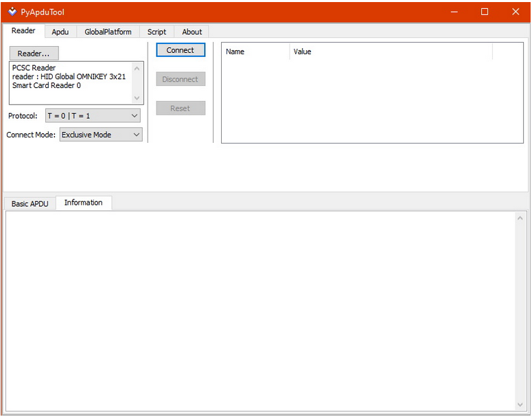Open the About tab
The height and width of the screenshot is (417, 532).
(192, 32)
